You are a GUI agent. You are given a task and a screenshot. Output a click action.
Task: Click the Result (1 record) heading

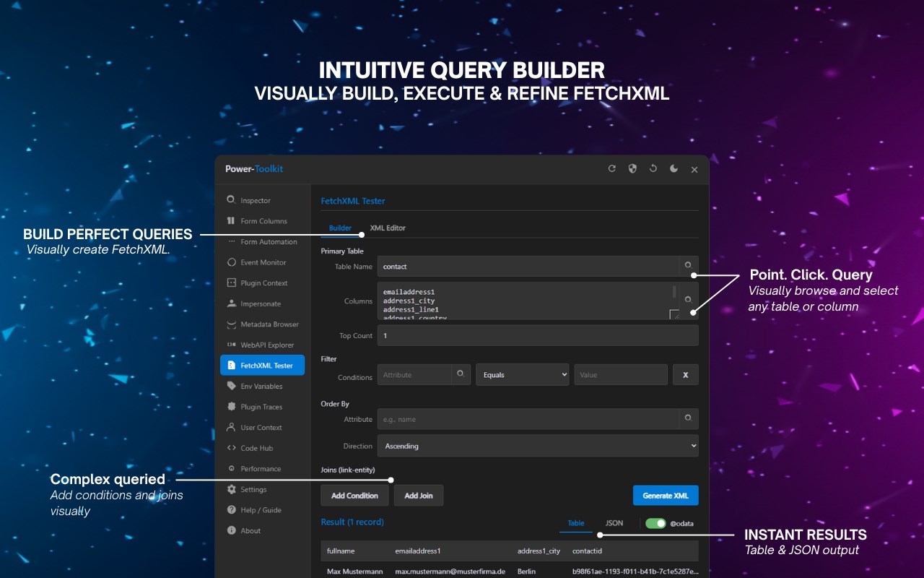pyautogui.click(x=352, y=522)
